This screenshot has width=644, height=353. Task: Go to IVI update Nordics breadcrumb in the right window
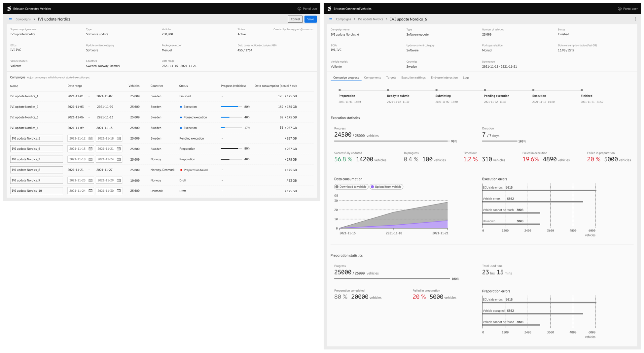click(x=370, y=19)
